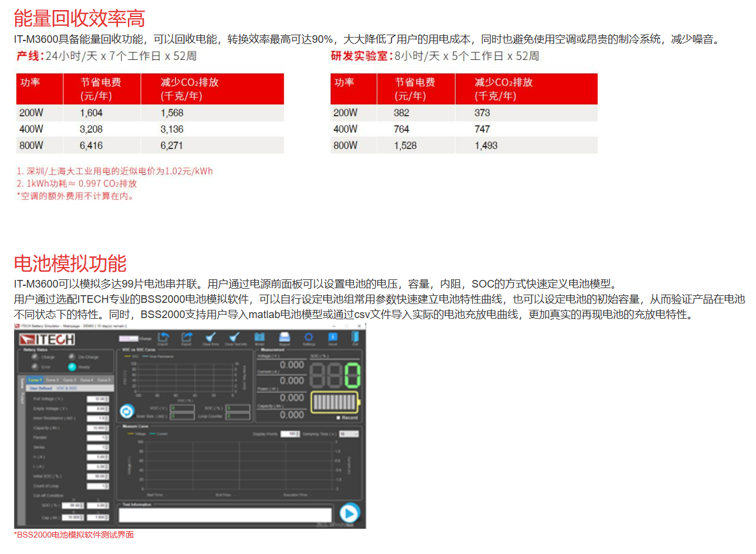
Task: Toggle the Record checkbox
Action: pos(338,418)
